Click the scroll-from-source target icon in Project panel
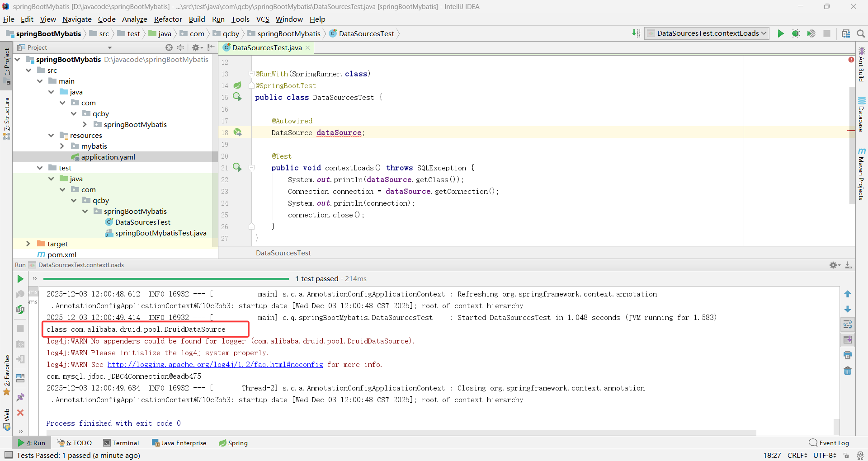This screenshot has width=868, height=461. click(169, 47)
